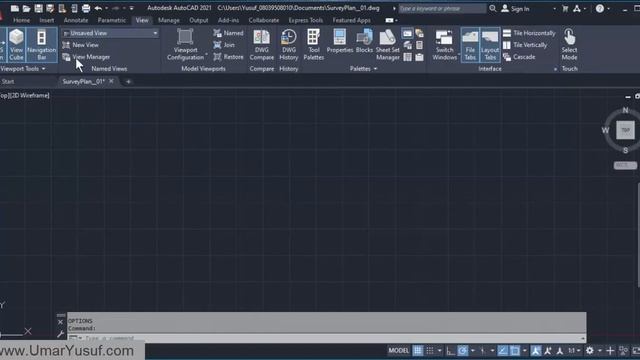This screenshot has height=360, width=640.
Task: Click the command line input field
Action: coord(326,338)
